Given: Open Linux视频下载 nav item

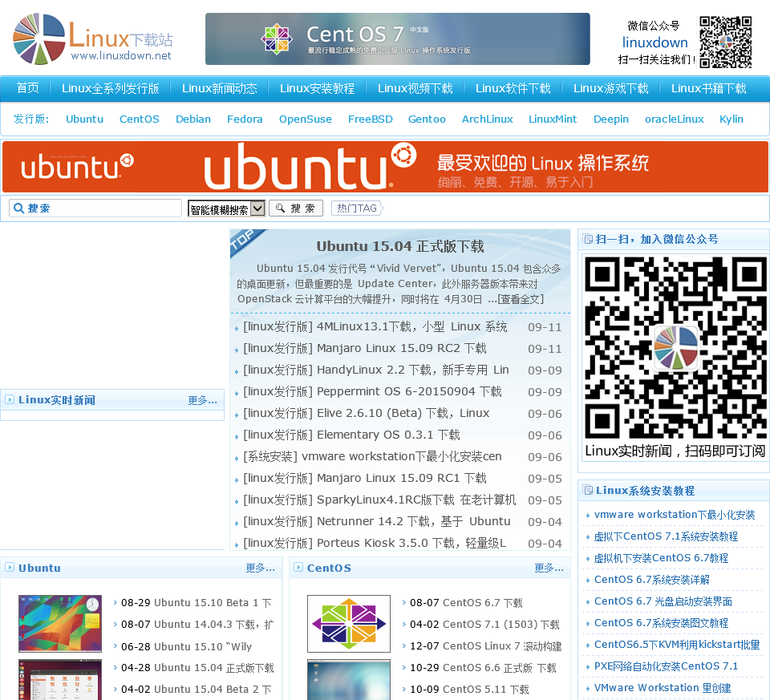Looking at the screenshot, I should [x=415, y=88].
